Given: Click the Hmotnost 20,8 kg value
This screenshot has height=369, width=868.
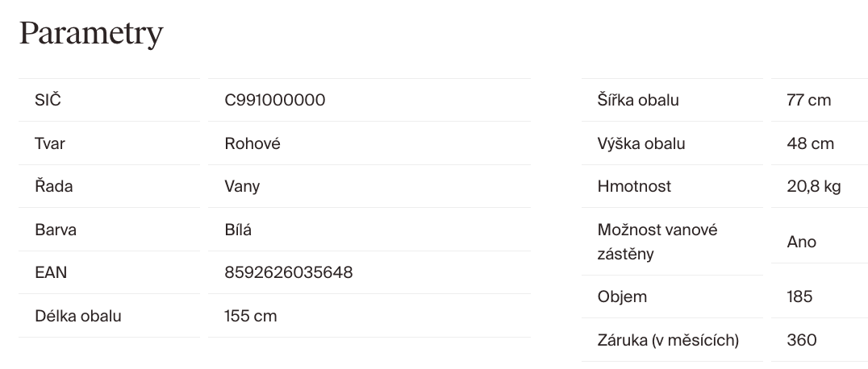Looking at the screenshot, I should 814,186.
